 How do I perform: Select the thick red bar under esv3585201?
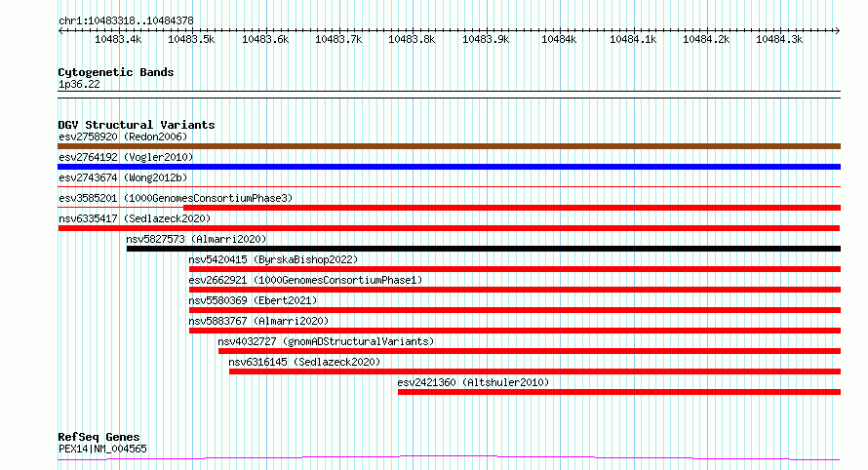512,208
